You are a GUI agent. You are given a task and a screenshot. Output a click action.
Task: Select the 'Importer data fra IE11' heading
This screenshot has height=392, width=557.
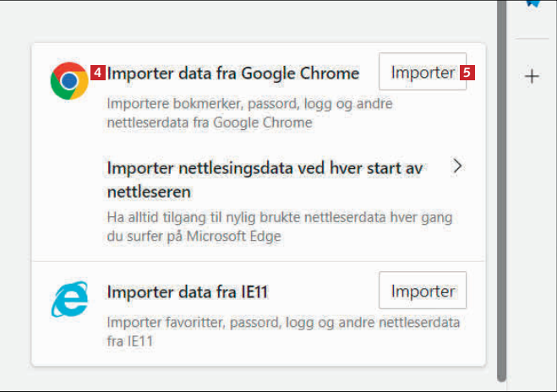188,292
